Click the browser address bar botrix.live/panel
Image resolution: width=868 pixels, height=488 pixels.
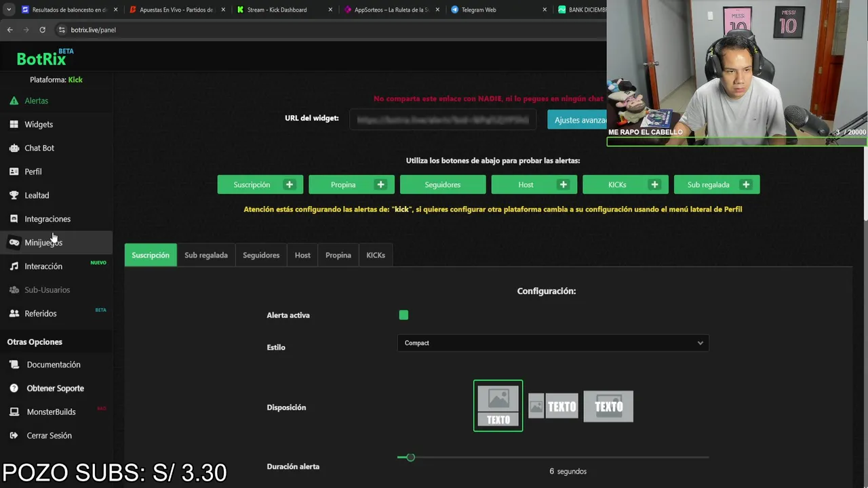coord(93,30)
